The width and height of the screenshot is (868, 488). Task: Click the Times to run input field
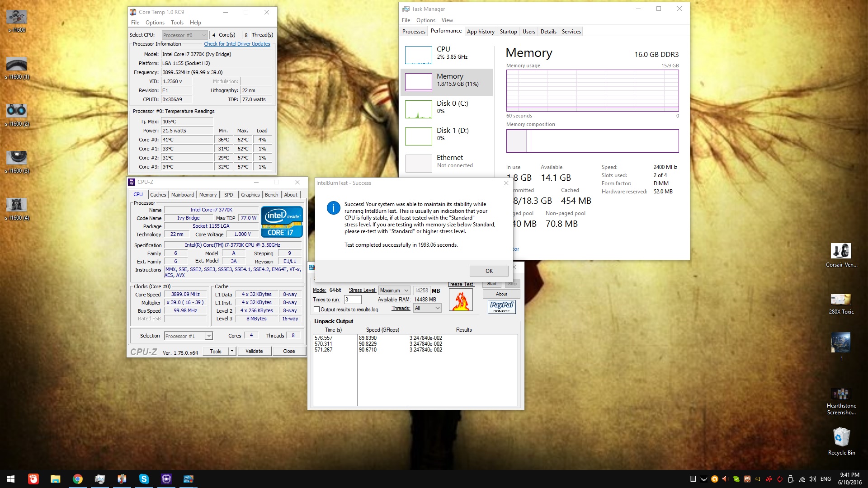click(353, 300)
